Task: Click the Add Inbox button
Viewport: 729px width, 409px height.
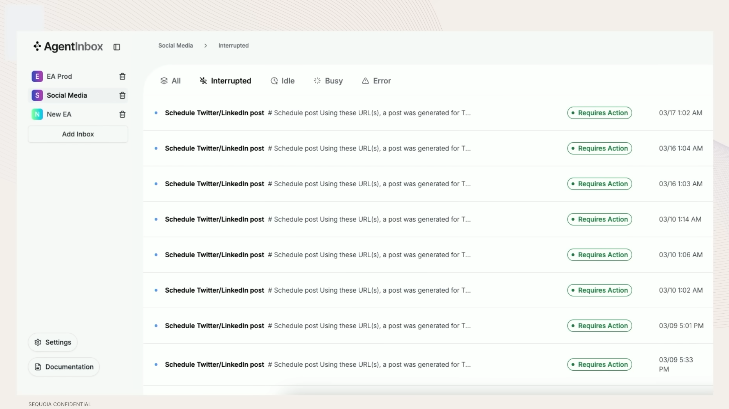Action: 78,134
